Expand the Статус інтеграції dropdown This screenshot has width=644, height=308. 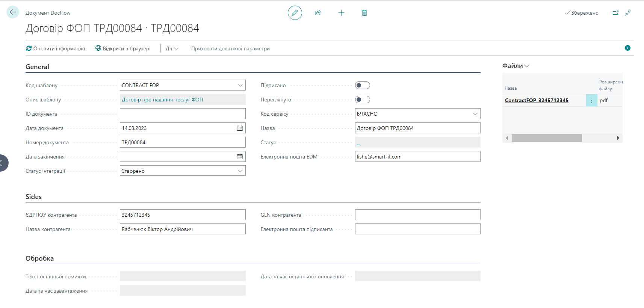tap(240, 171)
